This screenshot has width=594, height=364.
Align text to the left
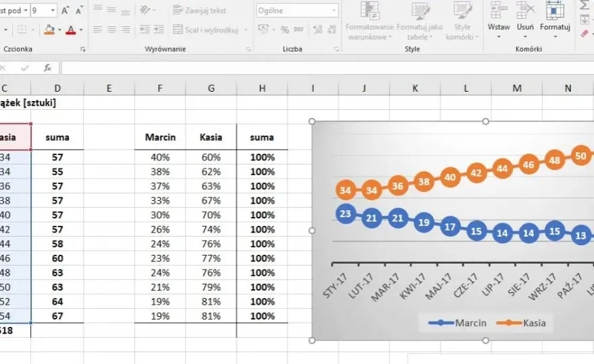tap(98, 30)
